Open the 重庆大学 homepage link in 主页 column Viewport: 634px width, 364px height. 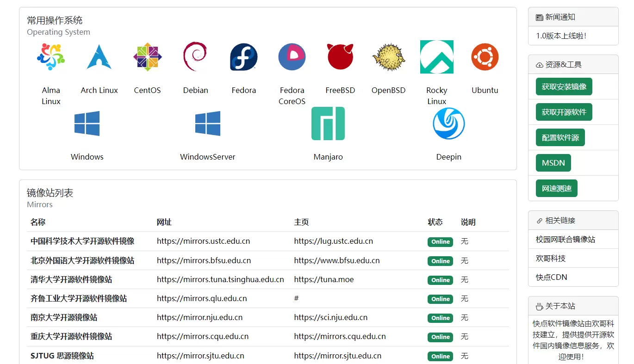pyautogui.click(x=340, y=336)
